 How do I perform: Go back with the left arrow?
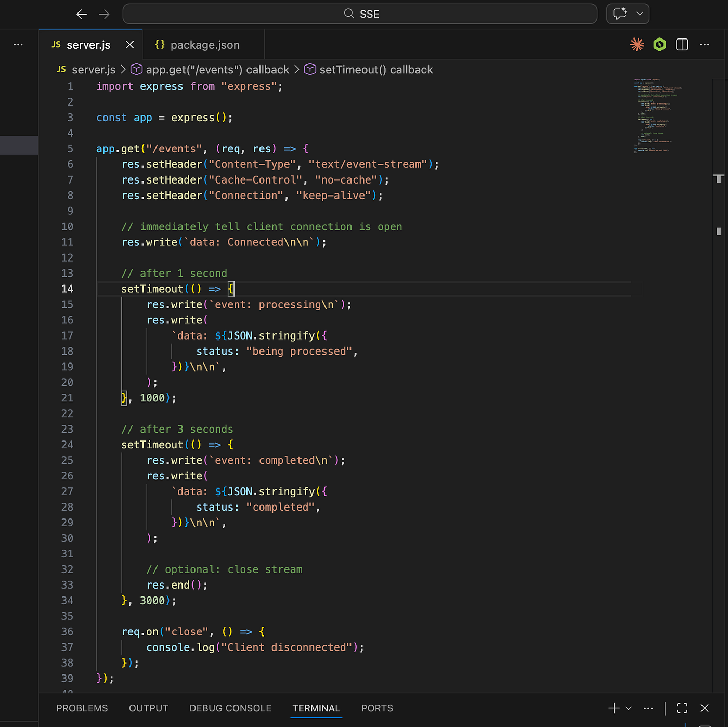[82, 14]
